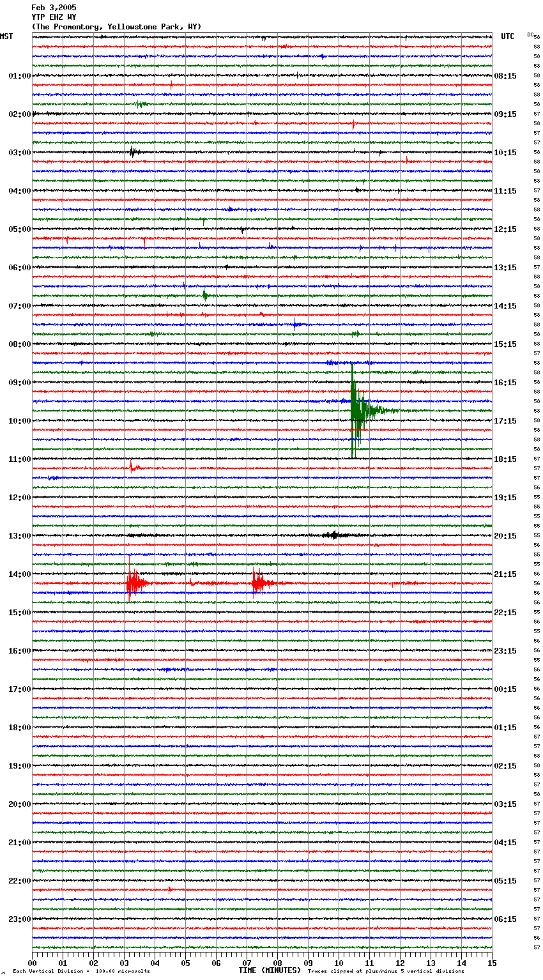The image size is (543, 980).
Task: Click the TIME (MINUTES) axis title
Action: coord(270,970)
